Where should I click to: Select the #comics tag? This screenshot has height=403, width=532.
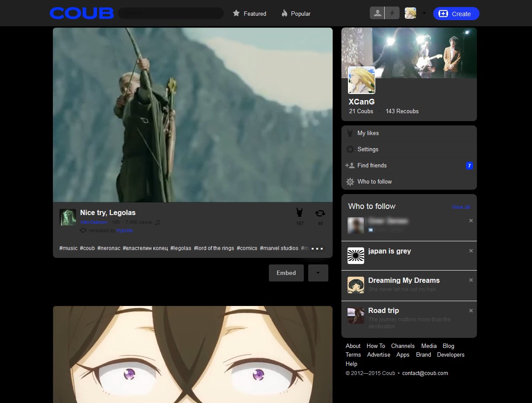tap(247, 248)
